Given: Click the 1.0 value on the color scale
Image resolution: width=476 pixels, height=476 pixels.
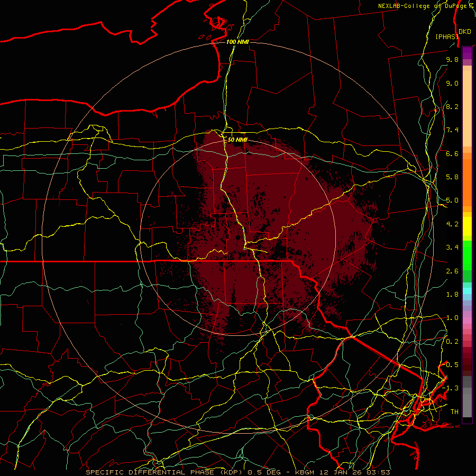Looking at the screenshot, I should (x=452, y=318).
